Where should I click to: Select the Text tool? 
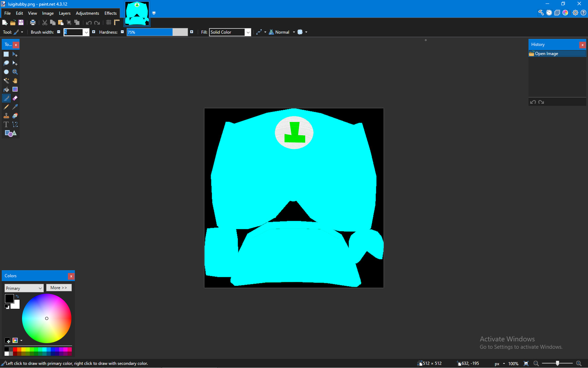coord(6,124)
